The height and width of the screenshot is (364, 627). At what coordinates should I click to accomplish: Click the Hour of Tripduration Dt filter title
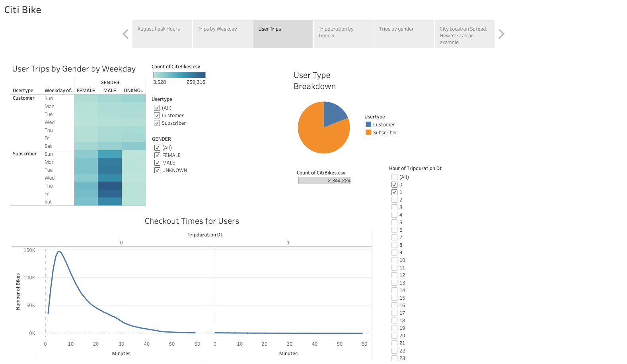415,168
